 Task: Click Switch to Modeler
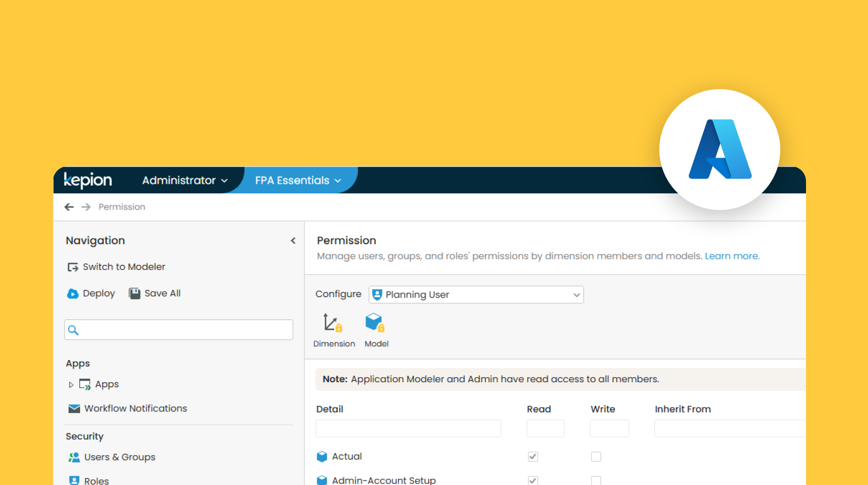pyautogui.click(x=123, y=267)
